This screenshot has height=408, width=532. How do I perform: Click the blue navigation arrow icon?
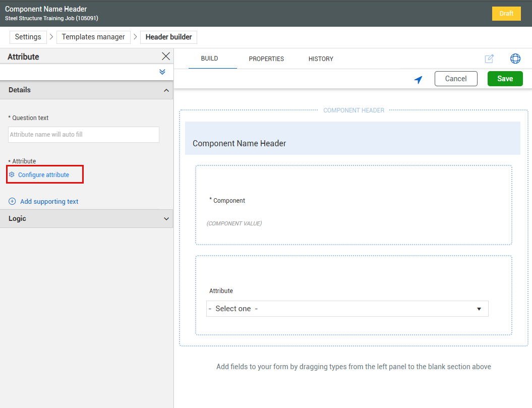418,79
